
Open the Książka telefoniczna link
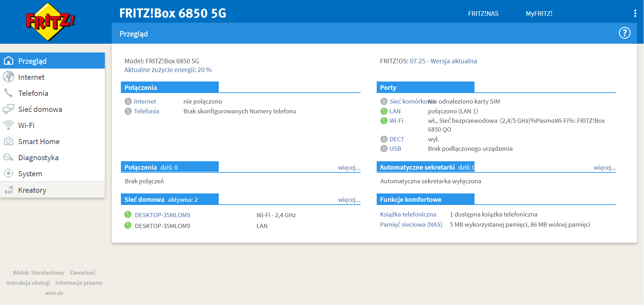408,214
